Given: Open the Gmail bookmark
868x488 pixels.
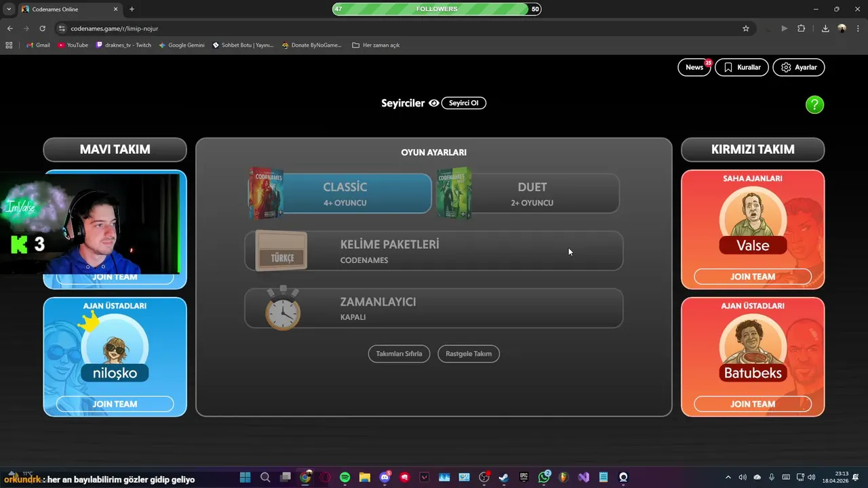Looking at the screenshot, I should (x=38, y=45).
